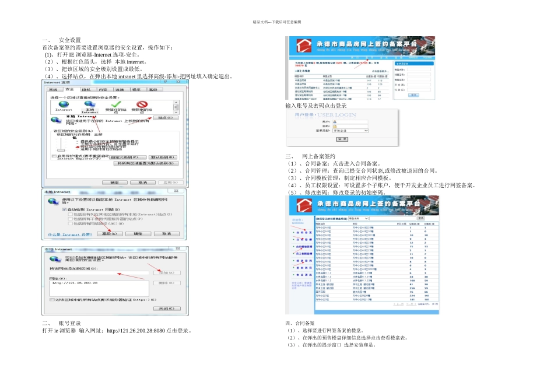This screenshot has width=554, height=392.
Task: Click the red house logo in the lower platform banner
Action: 303,205
